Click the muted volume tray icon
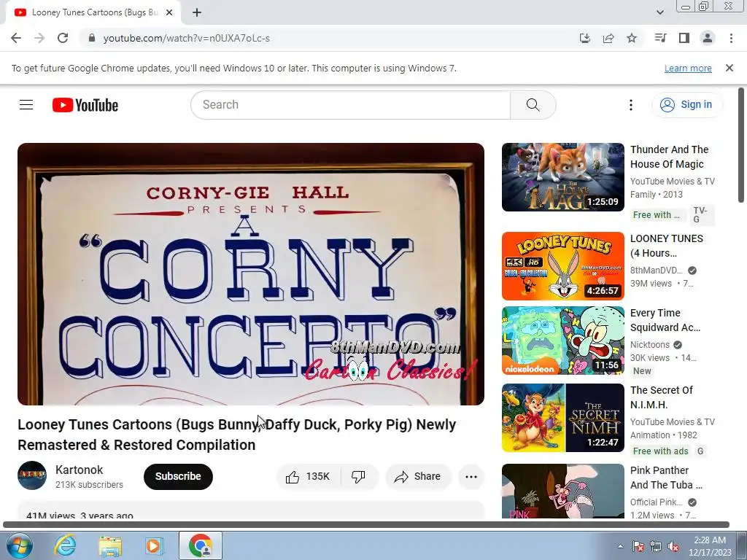Image resolution: width=747 pixels, height=560 pixels. coord(673,546)
